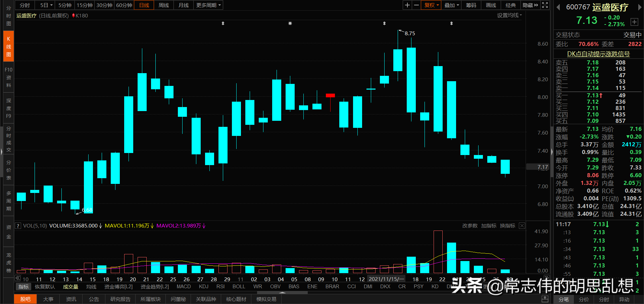The width and height of the screenshot is (644, 304).
Task: Open the 模拟交易 simulated trading tab
Action: [266, 299]
